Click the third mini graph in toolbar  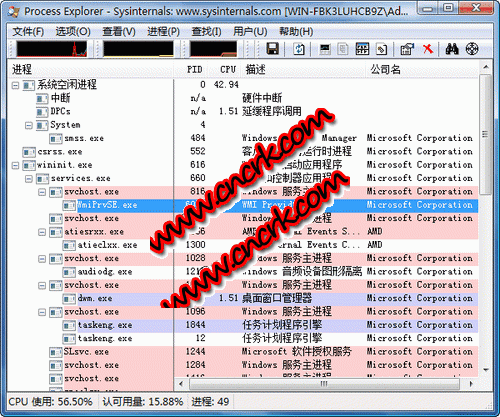(x=213, y=49)
